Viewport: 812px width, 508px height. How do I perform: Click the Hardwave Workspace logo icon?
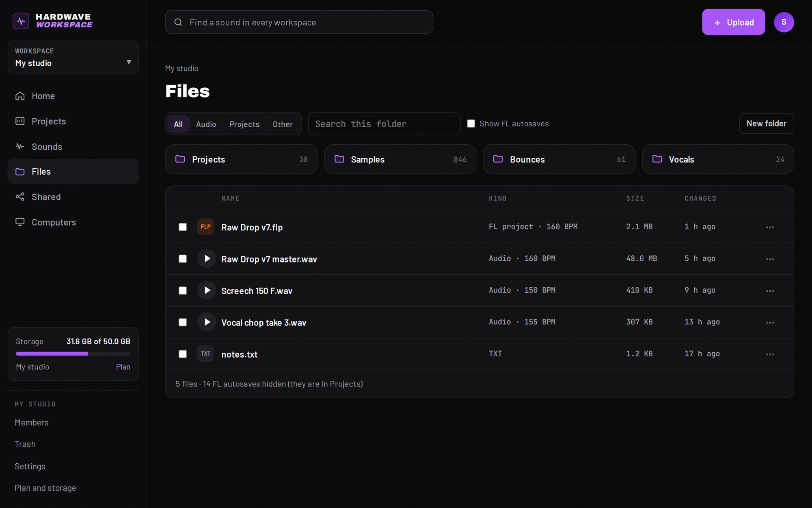[x=21, y=21]
